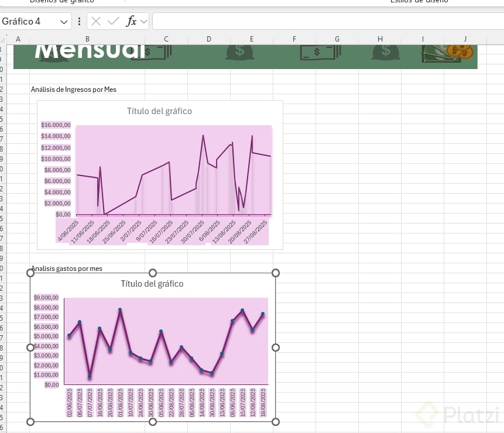Click the formula bar input area
Screen dimensions: 504x433
click(x=328, y=21)
